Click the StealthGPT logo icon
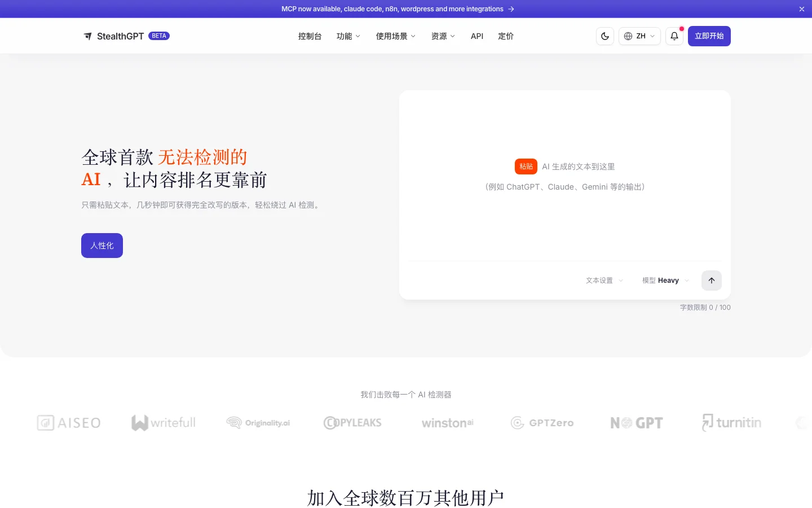This screenshot has width=812, height=508. [x=88, y=36]
